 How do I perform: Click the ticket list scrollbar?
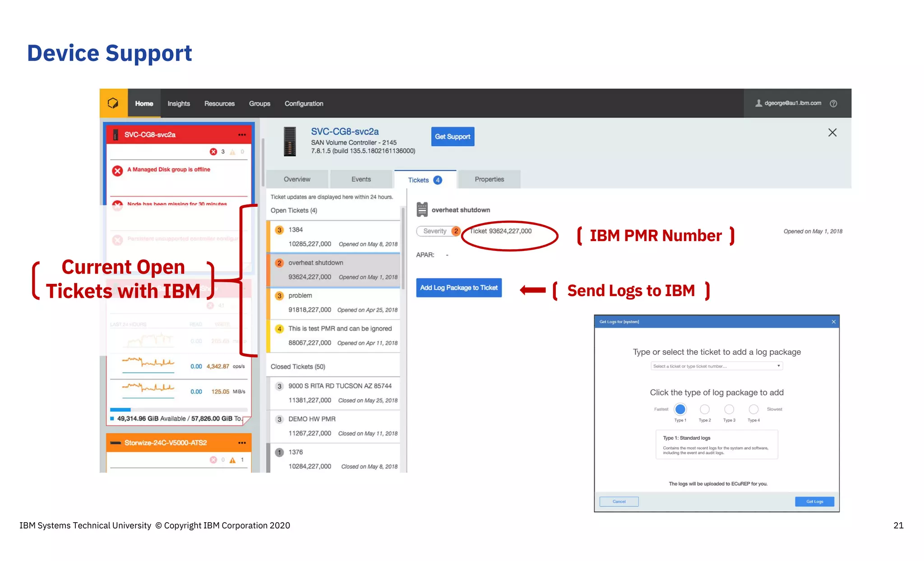(403, 247)
